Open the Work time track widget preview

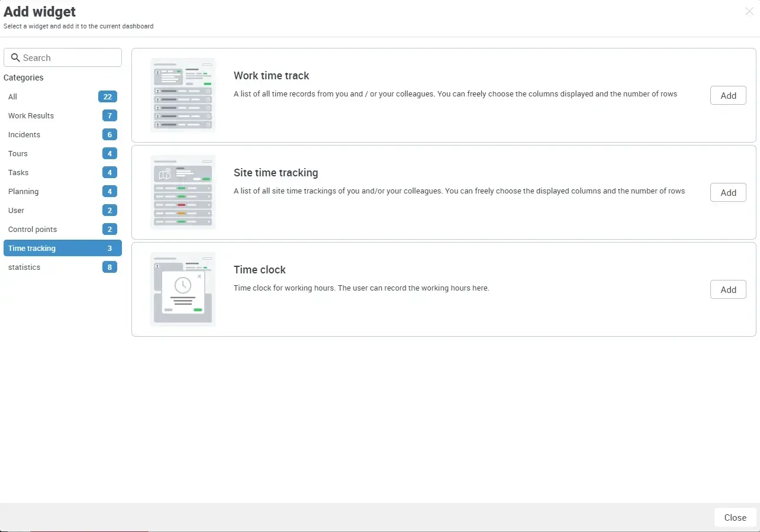183,95
